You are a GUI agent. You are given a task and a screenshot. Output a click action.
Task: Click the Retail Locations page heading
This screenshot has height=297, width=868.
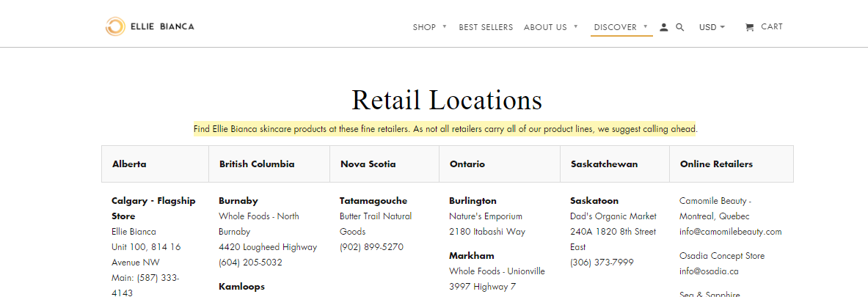point(447,100)
